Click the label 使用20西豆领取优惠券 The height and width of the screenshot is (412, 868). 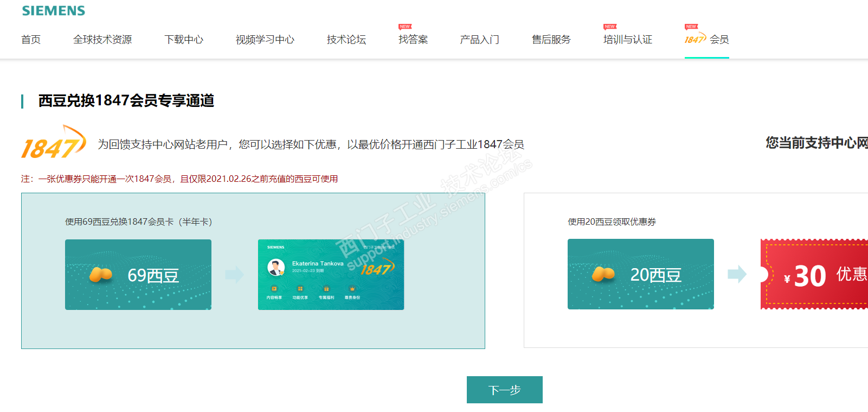[x=612, y=221]
